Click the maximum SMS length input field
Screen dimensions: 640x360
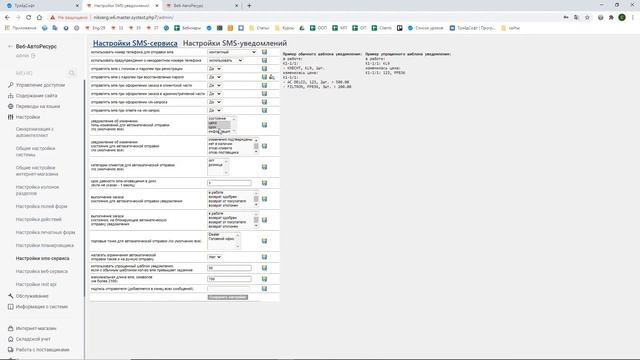tap(229, 279)
